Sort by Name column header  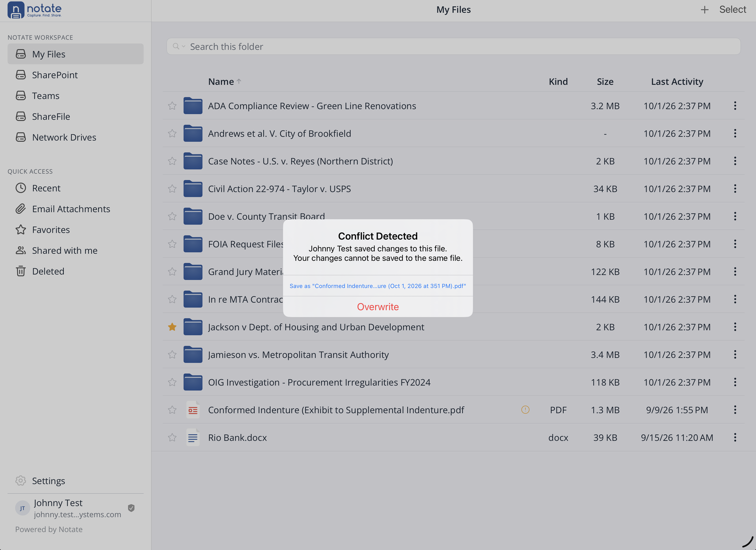click(225, 81)
